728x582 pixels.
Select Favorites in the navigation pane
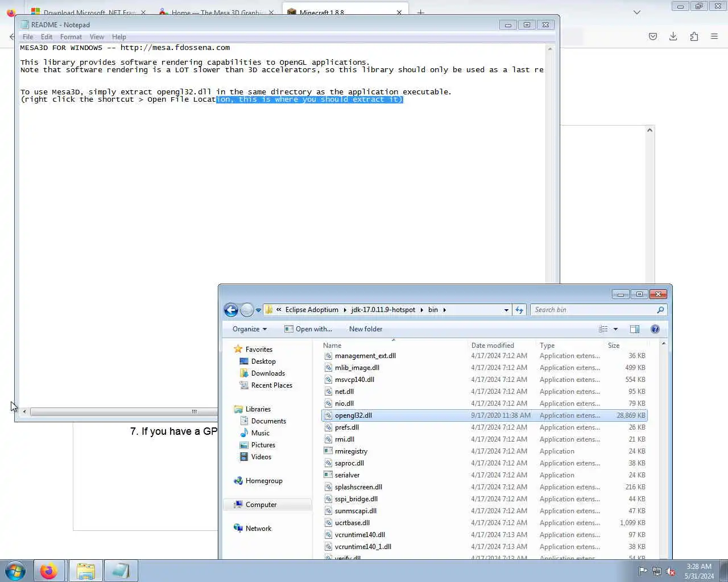coord(259,350)
